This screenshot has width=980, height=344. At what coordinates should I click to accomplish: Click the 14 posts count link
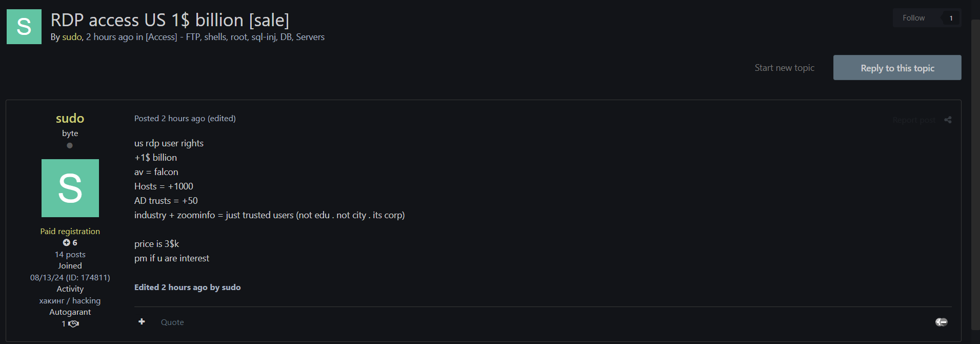[x=70, y=255]
